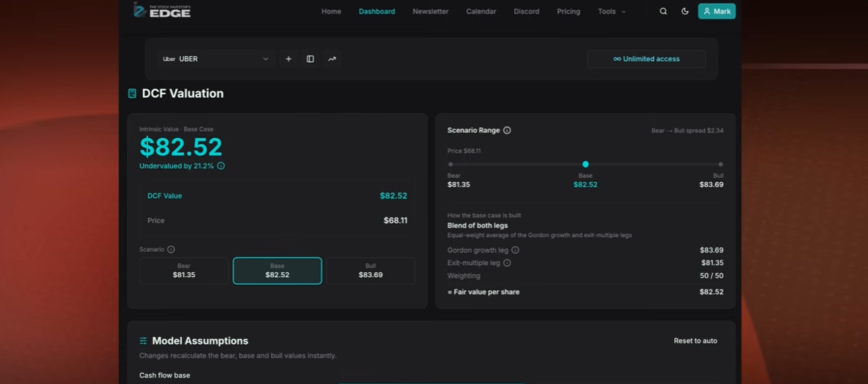Click the Model Assumptions sliders icon
This screenshot has width=868, height=384.
(143, 341)
